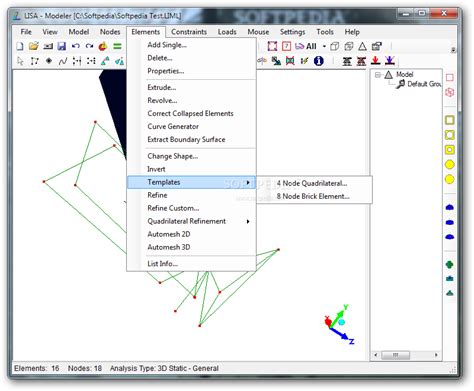Click the blue info icon
The image size is (474, 391).
pos(319,61)
